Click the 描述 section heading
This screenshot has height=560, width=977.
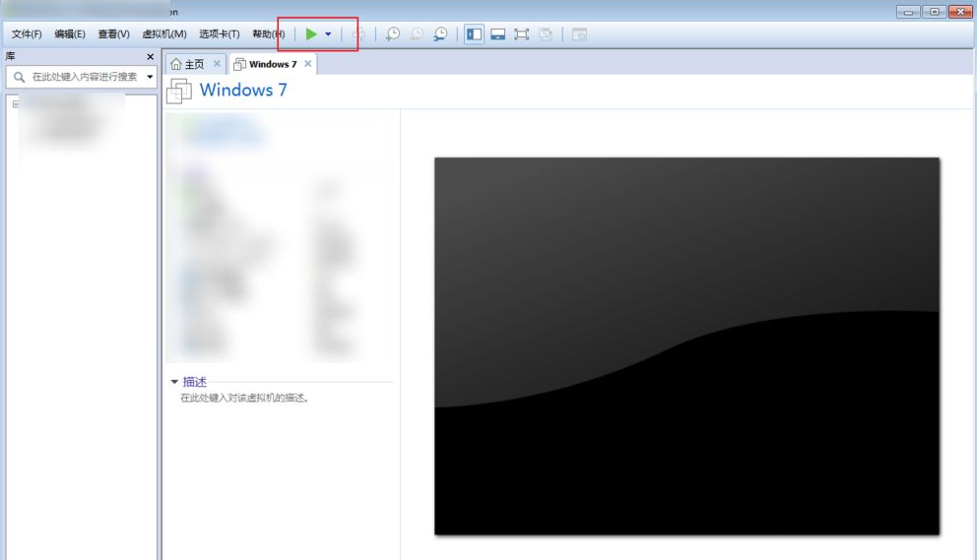(x=194, y=382)
